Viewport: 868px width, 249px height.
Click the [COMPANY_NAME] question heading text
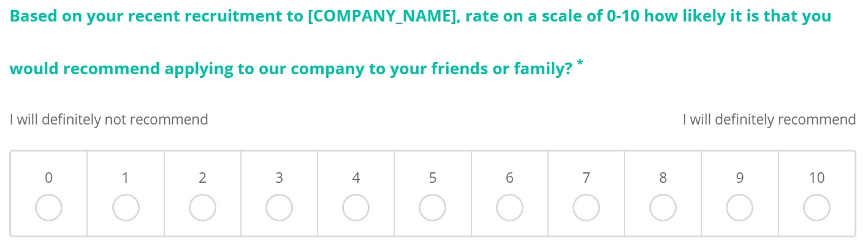click(421, 42)
